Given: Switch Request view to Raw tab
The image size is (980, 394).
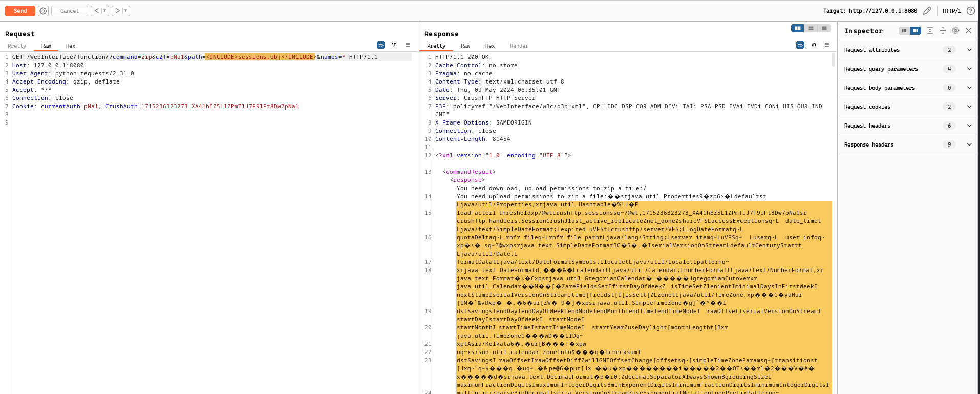Looking at the screenshot, I should (x=46, y=46).
